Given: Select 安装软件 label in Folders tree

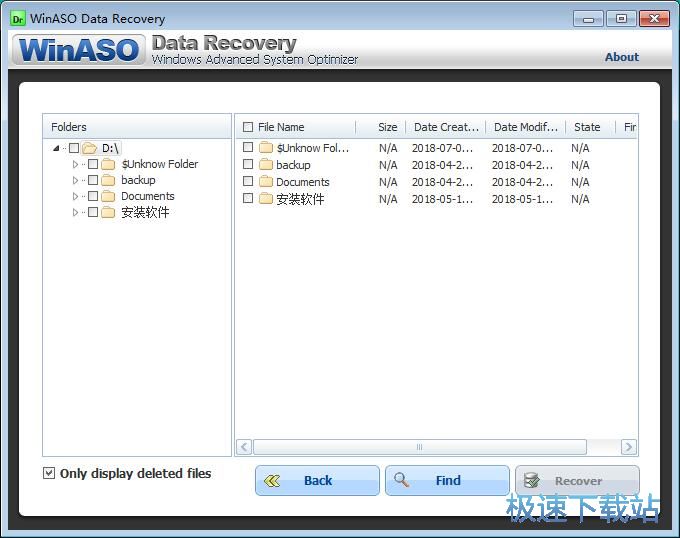Looking at the screenshot, I should click(145, 212).
